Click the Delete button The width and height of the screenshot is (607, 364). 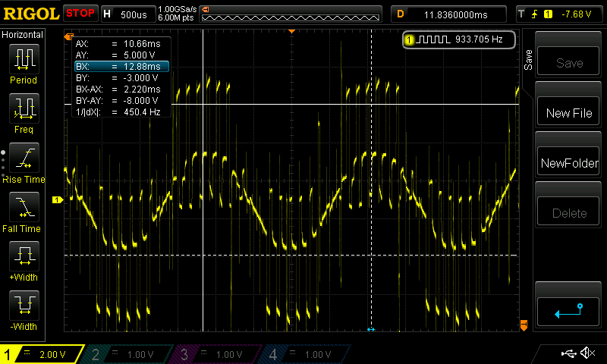click(x=568, y=212)
